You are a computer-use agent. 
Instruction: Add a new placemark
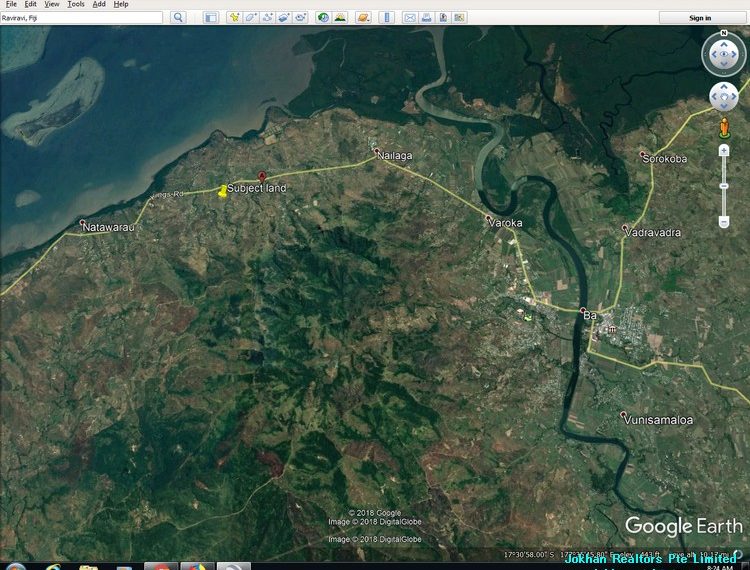click(234, 18)
